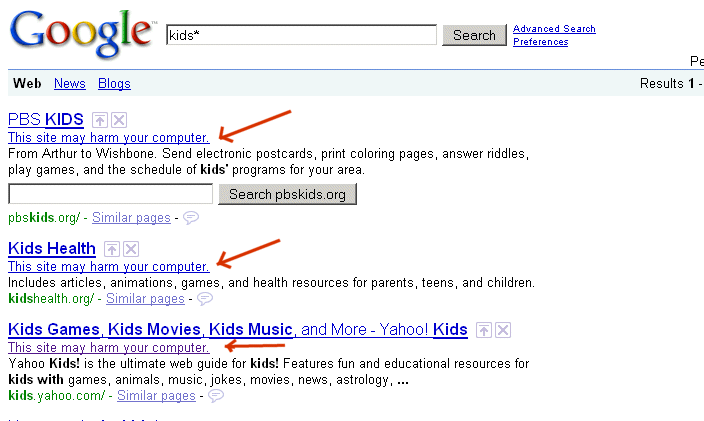
Task: Switch to the Blogs tab
Action: (114, 83)
